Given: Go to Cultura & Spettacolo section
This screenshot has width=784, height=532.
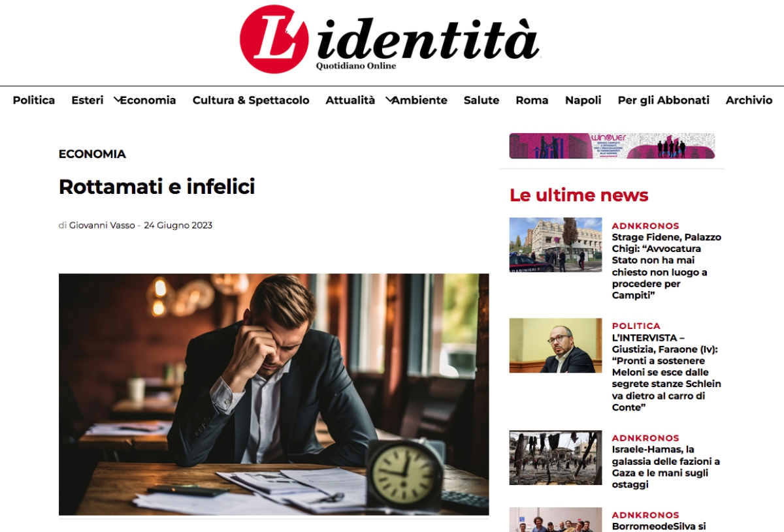Looking at the screenshot, I should pos(251,100).
